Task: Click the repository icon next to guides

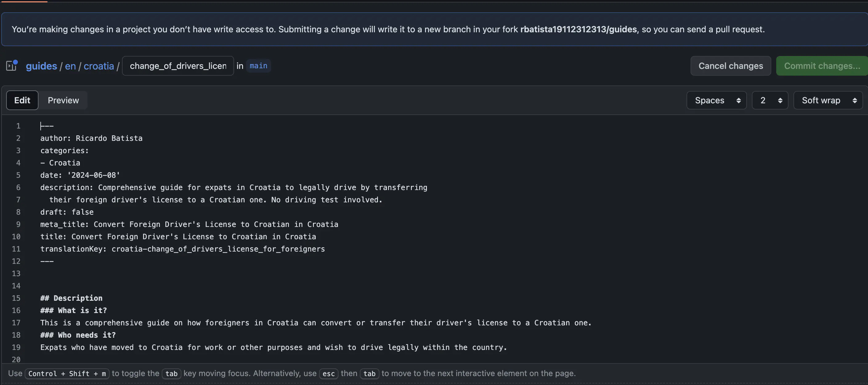Action: pos(12,65)
